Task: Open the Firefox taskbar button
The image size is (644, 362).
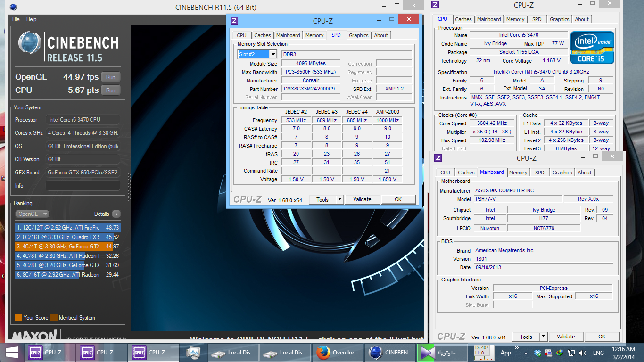Action: (339, 352)
